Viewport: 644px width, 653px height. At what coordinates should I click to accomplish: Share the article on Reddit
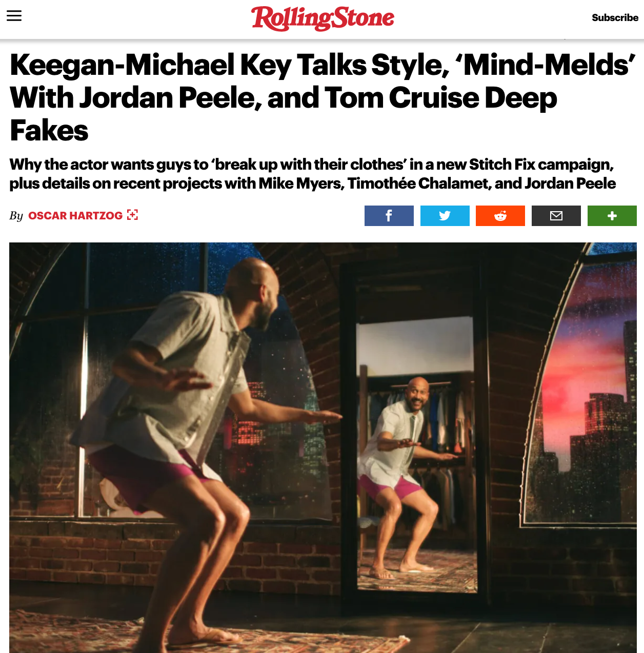[500, 216]
